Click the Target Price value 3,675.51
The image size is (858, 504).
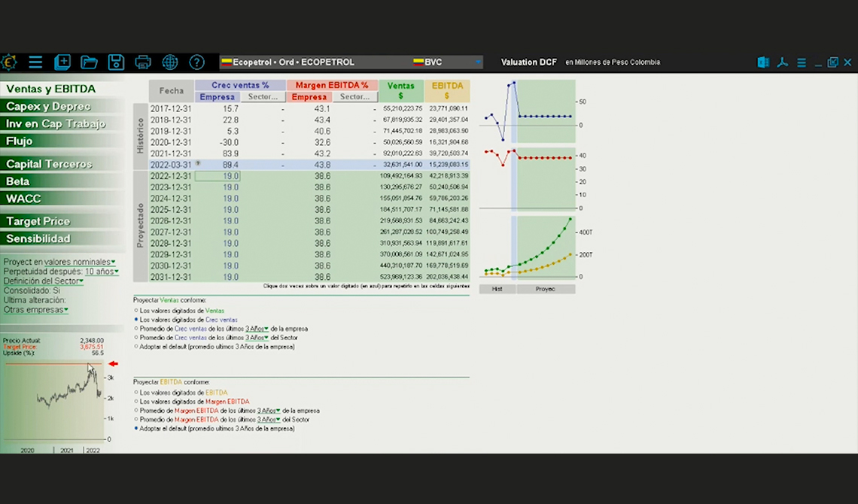[x=91, y=347]
